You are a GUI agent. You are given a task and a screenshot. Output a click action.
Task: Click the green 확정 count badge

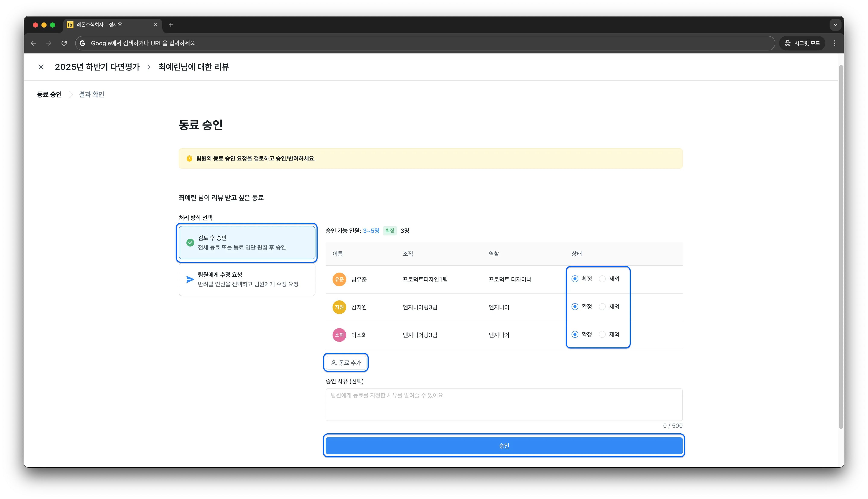(x=390, y=231)
